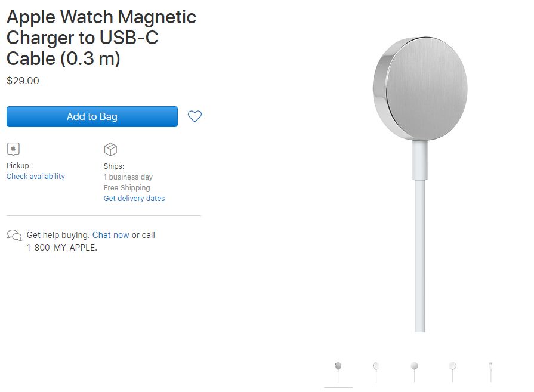
Task: Click the $29.00 price text
Action: (23, 81)
